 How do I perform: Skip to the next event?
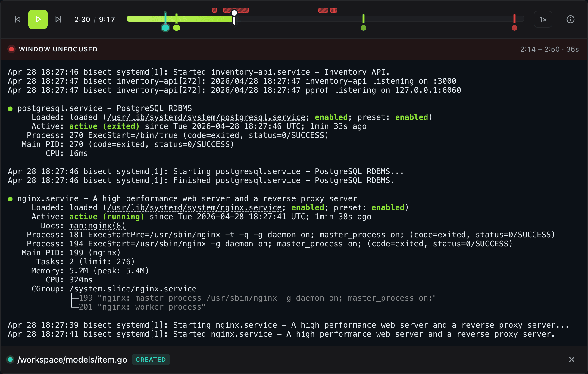pyautogui.click(x=58, y=19)
